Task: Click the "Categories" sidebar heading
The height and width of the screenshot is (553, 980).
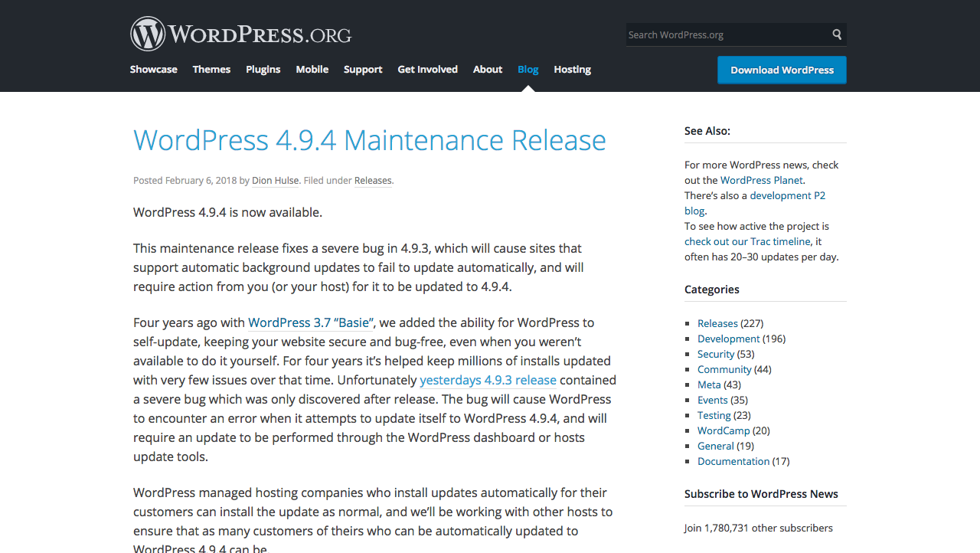Action: [712, 290]
